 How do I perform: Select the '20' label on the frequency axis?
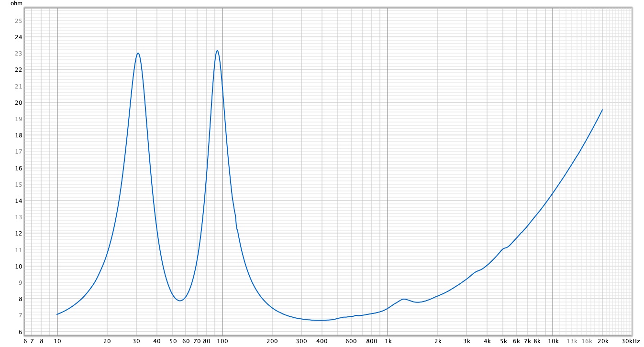107,341
